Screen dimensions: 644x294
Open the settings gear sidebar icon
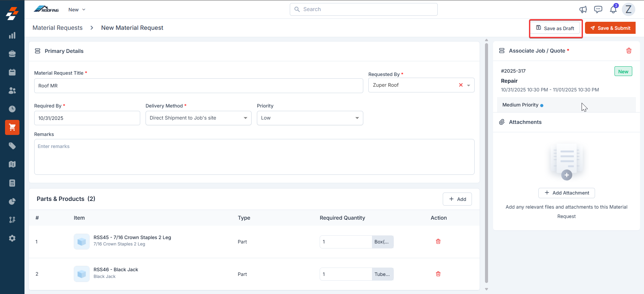point(12,238)
